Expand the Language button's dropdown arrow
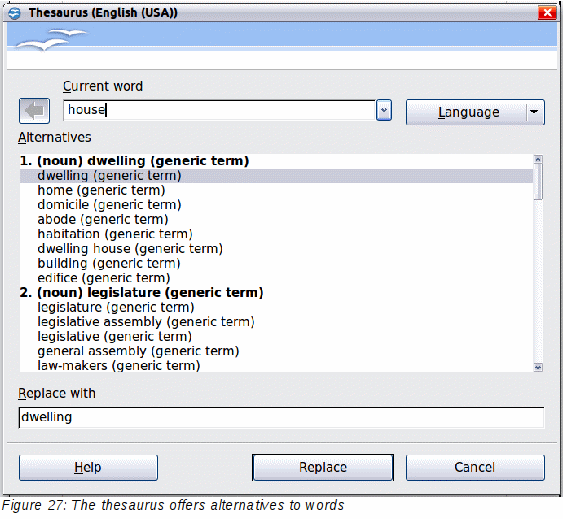563x519 pixels. pos(535,112)
